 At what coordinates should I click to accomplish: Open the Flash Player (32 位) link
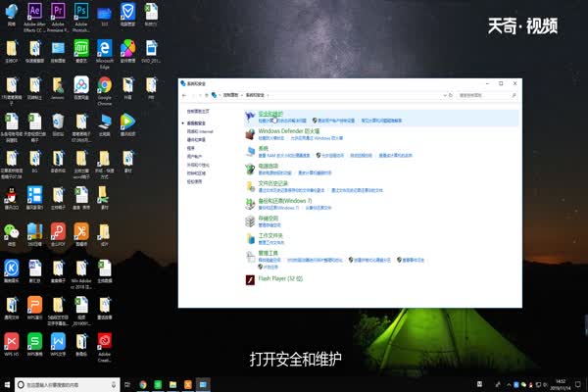pyautogui.click(x=280, y=278)
